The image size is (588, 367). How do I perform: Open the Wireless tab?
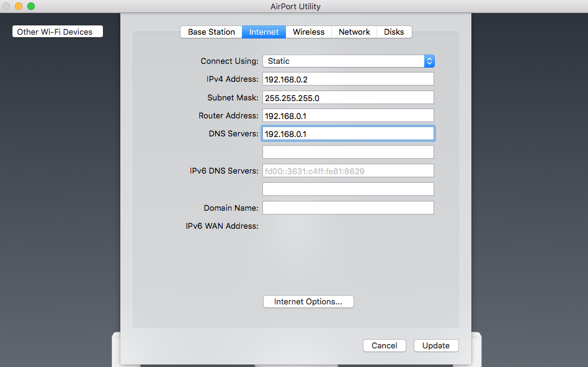point(309,32)
